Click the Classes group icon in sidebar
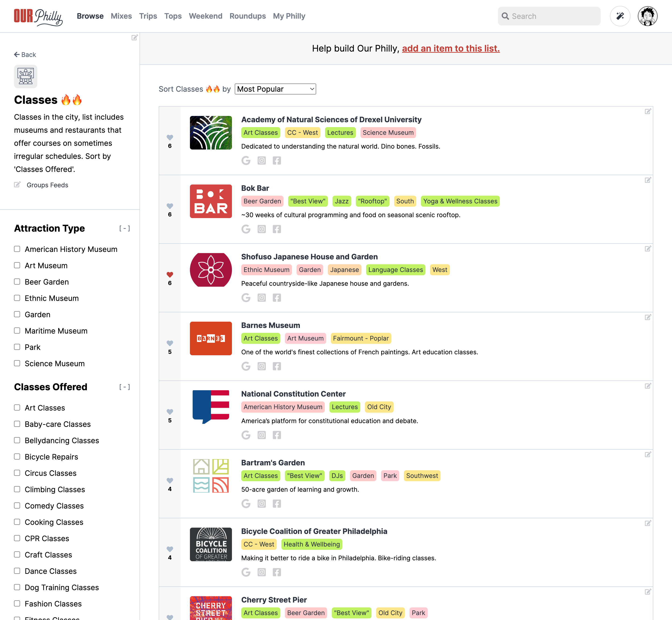The height and width of the screenshot is (620, 672). (25, 77)
